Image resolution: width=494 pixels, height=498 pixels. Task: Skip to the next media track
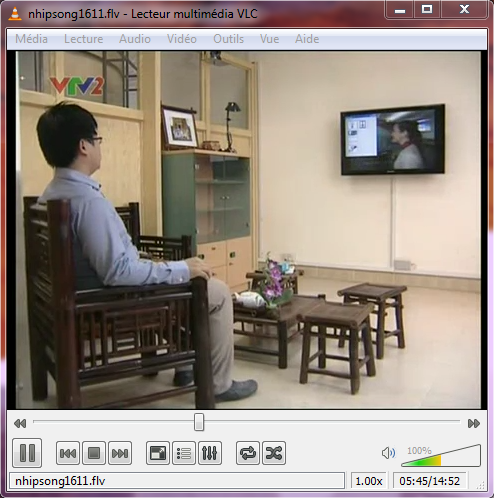pyautogui.click(x=120, y=453)
